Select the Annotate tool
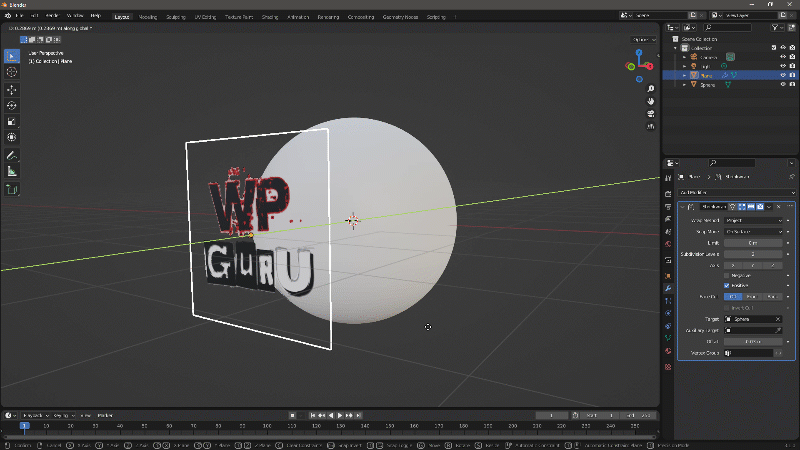800x450 pixels. tap(12, 155)
